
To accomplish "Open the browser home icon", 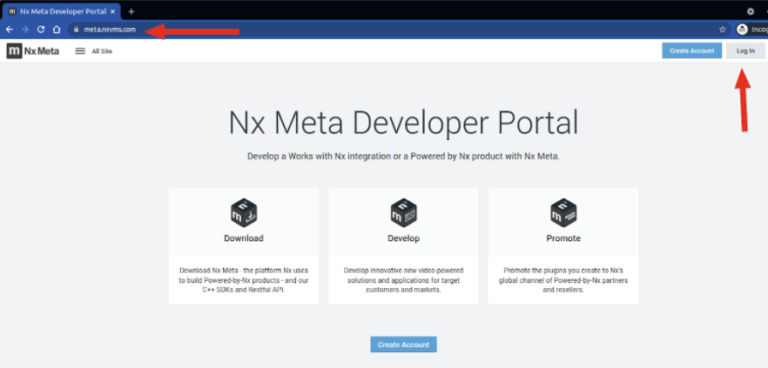I will point(57,29).
